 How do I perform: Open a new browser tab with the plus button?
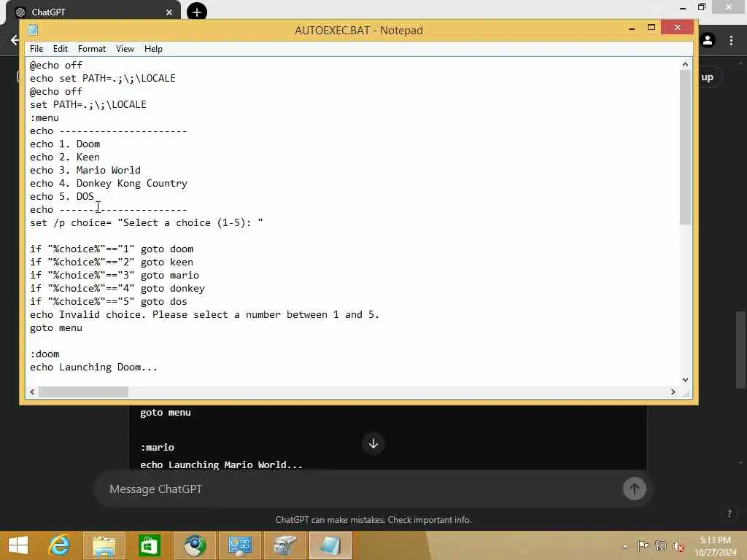(197, 12)
